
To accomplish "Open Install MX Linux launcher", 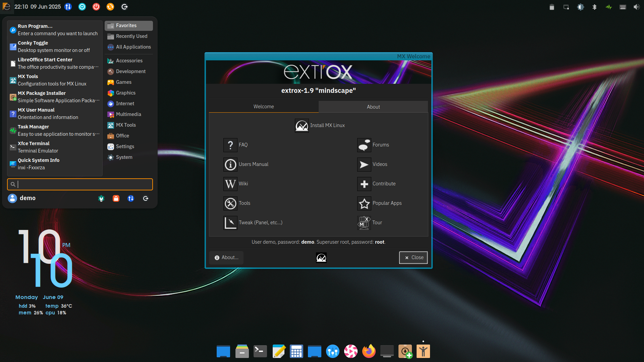I will coord(320,125).
